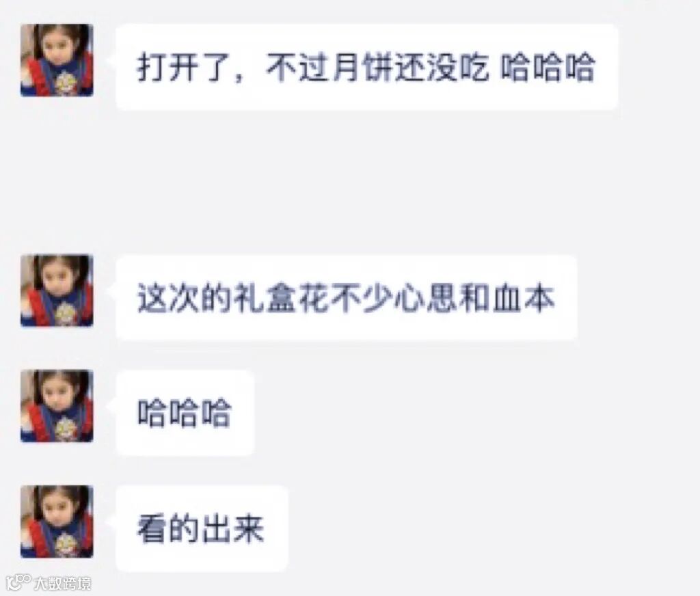Click 哈哈哈 ending of the top message
Screen dimensions: 700x596
548,68
